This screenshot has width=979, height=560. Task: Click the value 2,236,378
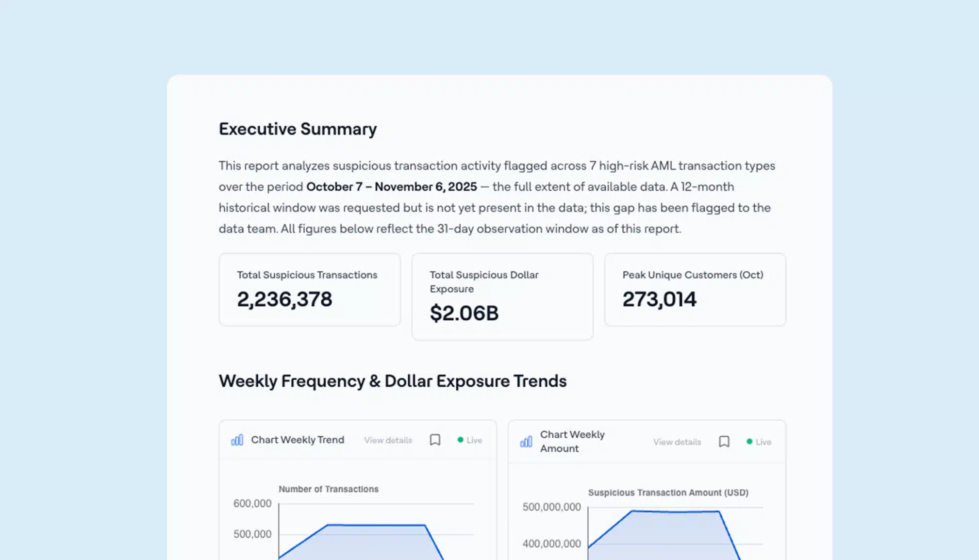click(284, 299)
